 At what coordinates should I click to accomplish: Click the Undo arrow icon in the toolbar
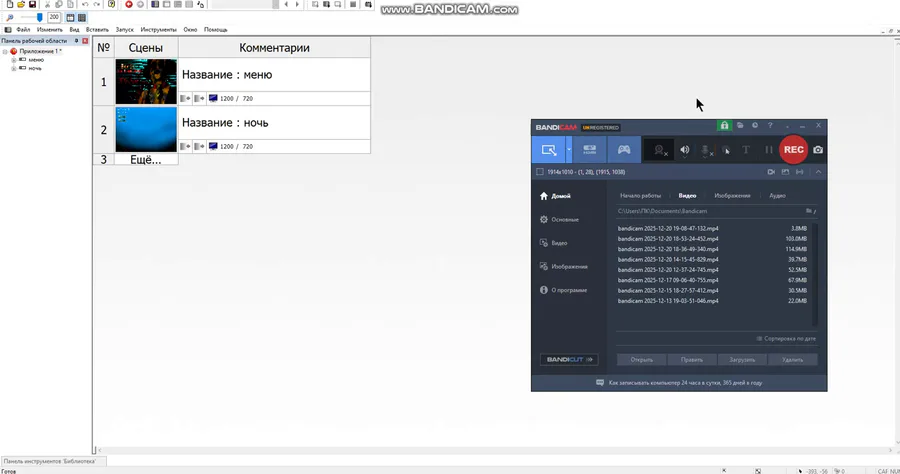(x=85, y=4)
